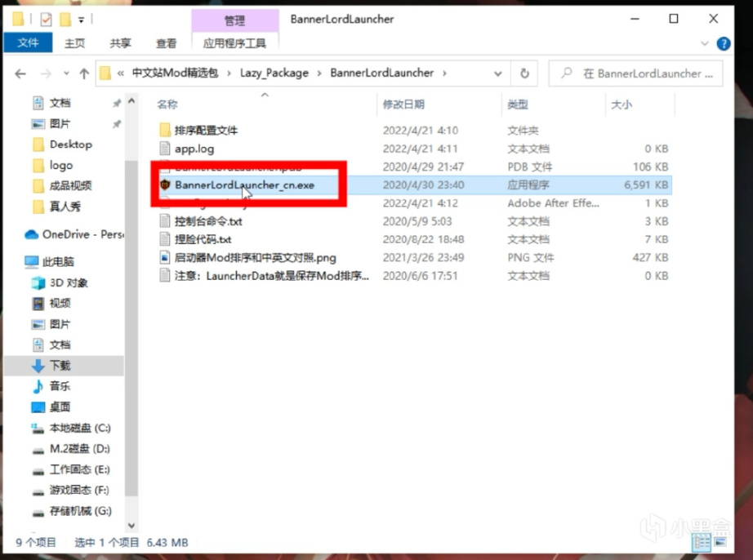The width and height of the screenshot is (753, 560).
Task: Click the properties checkmark quick access icon
Action: point(46,20)
